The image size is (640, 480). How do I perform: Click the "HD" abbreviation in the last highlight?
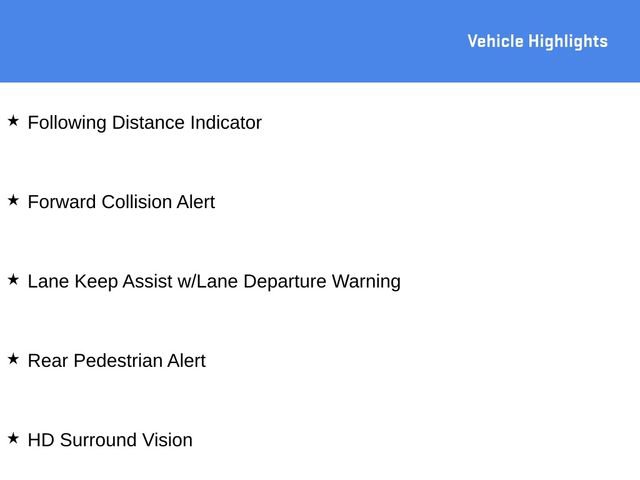point(41,440)
